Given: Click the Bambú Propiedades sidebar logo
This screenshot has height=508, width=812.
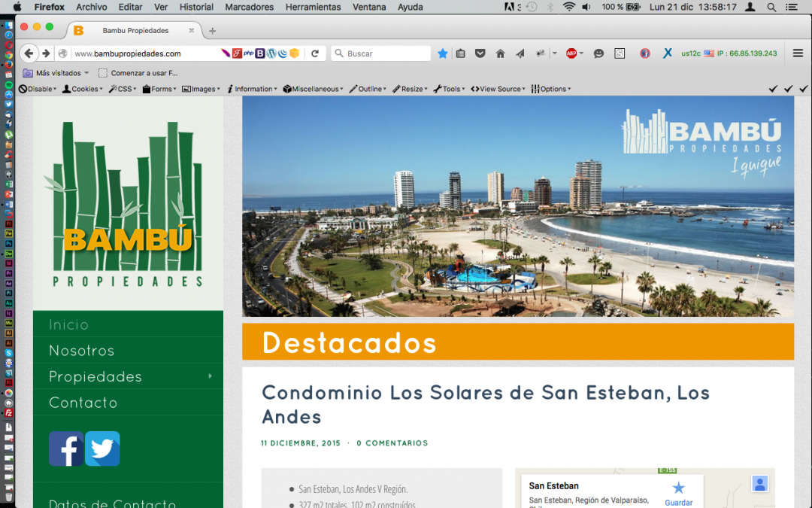Looking at the screenshot, I should (127, 204).
